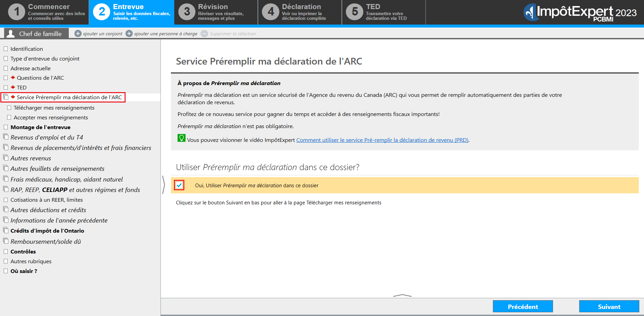
Task: Uncheck Oui, Utiliser Préremplir ma déclaration
Action: 179,185
